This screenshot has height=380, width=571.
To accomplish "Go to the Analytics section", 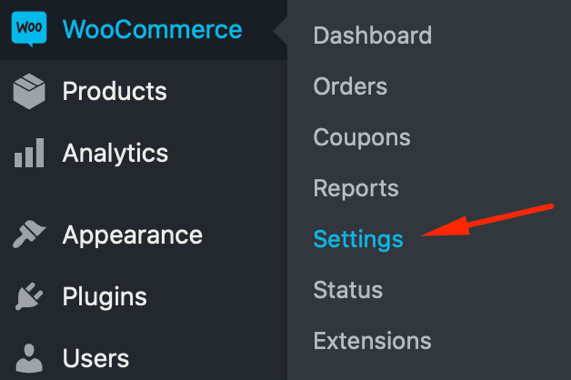I will point(115,153).
